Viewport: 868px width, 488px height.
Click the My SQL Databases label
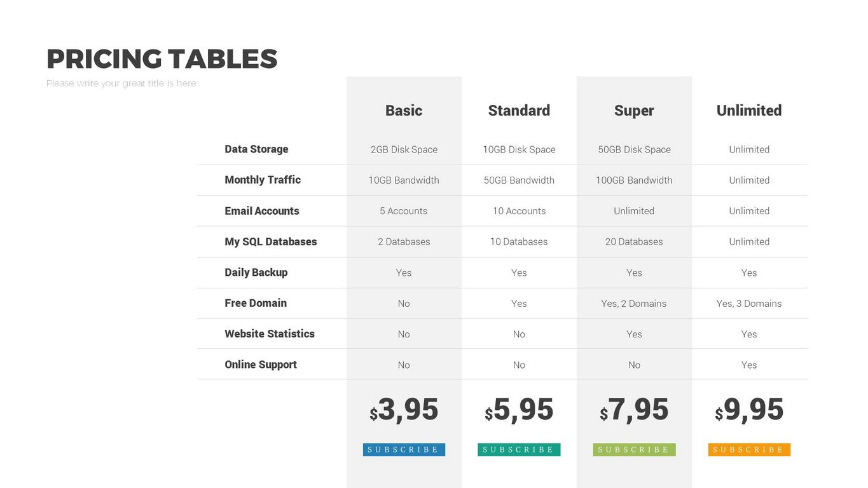271,241
